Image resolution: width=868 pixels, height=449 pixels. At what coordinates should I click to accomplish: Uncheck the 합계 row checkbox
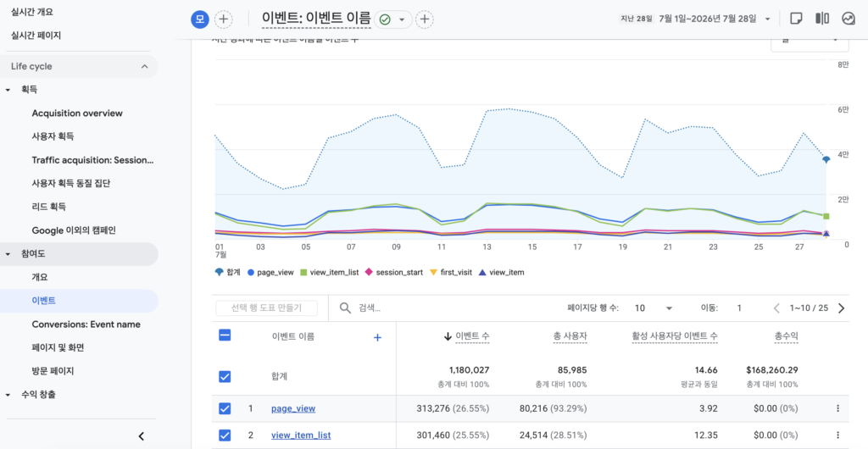pyautogui.click(x=225, y=376)
